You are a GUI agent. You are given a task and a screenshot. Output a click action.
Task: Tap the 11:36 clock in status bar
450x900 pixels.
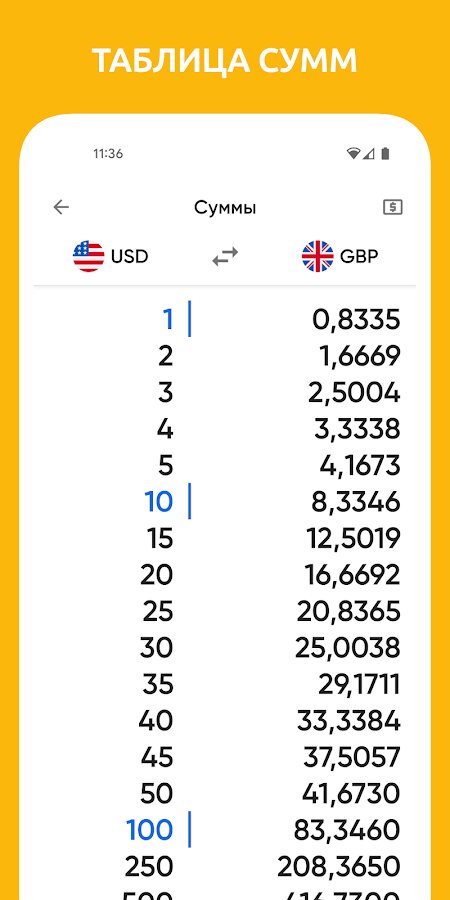(108, 154)
